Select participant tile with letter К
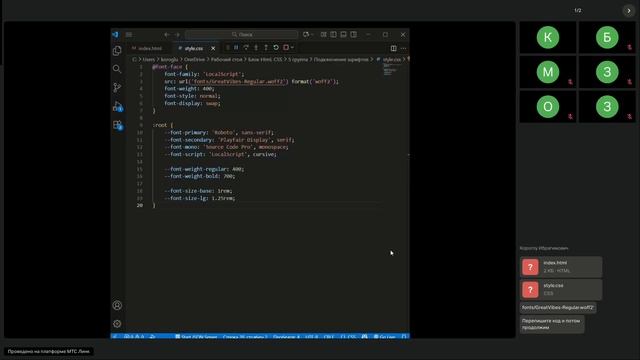Viewport: 640px width, 360px height. tap(548, 37)
